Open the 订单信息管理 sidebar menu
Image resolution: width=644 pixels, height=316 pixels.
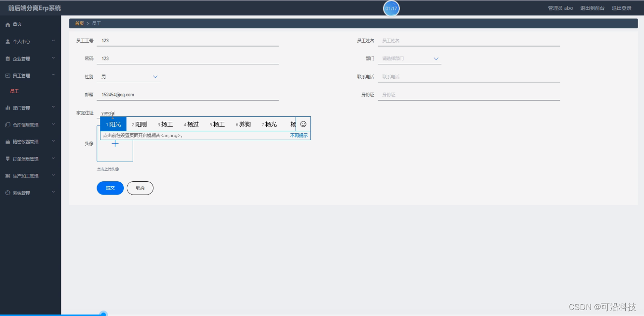pyautogui.click(x=30, y=159)
